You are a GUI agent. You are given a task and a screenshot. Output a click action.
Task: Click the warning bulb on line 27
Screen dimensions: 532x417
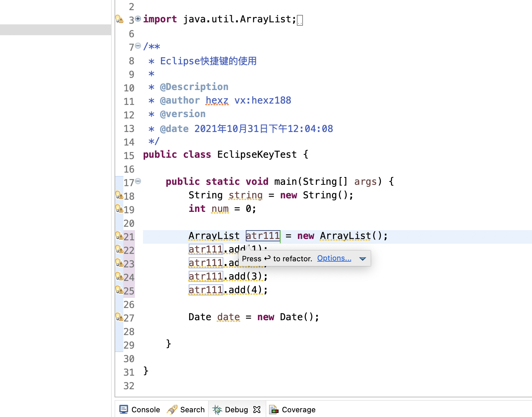[x=119, y=317]
